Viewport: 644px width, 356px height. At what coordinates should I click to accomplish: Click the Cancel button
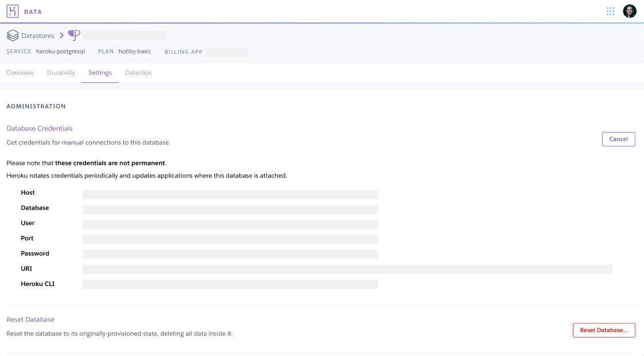coord(618,139)
